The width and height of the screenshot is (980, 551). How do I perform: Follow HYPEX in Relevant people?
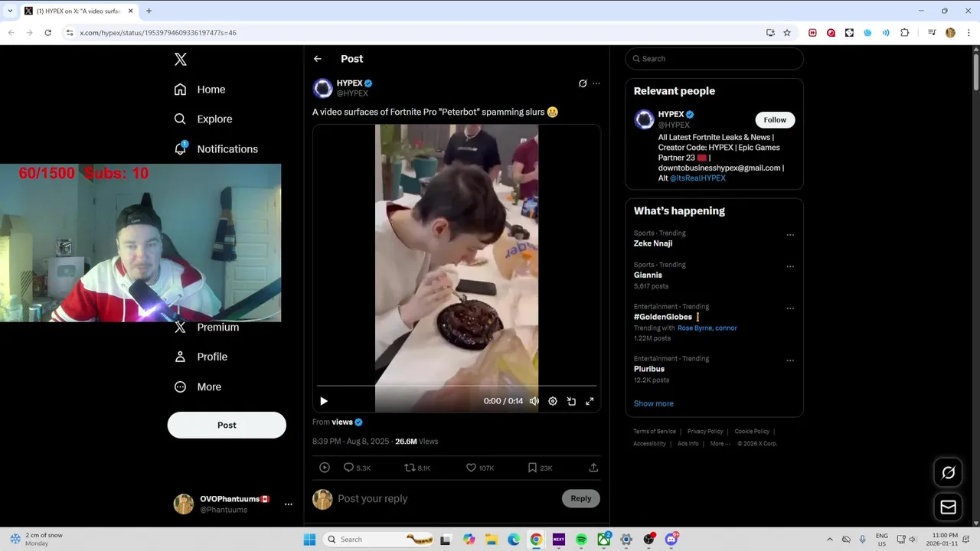click(x=775, y=120)
